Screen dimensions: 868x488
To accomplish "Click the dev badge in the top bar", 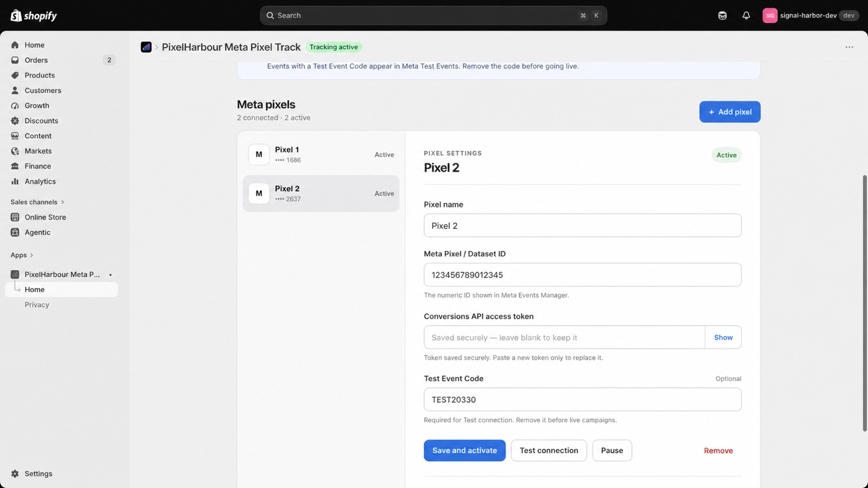I will point(849,16).
